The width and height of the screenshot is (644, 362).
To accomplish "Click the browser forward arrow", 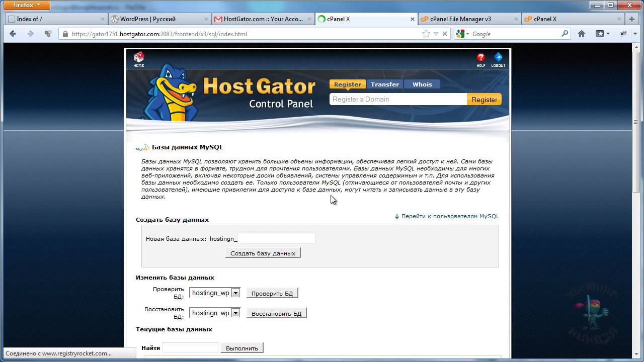I will click(x=31, y=34).
